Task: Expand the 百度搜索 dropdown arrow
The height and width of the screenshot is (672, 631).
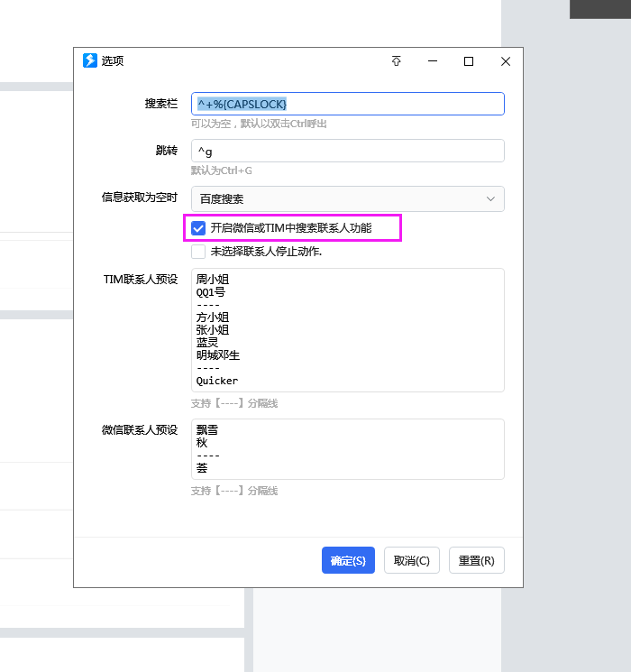Action: (490, 198)
